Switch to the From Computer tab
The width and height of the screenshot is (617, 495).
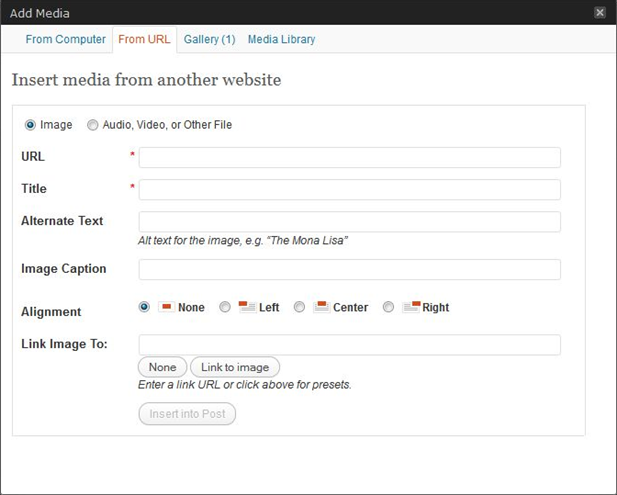pyautogui.click(x=65, y=39)
